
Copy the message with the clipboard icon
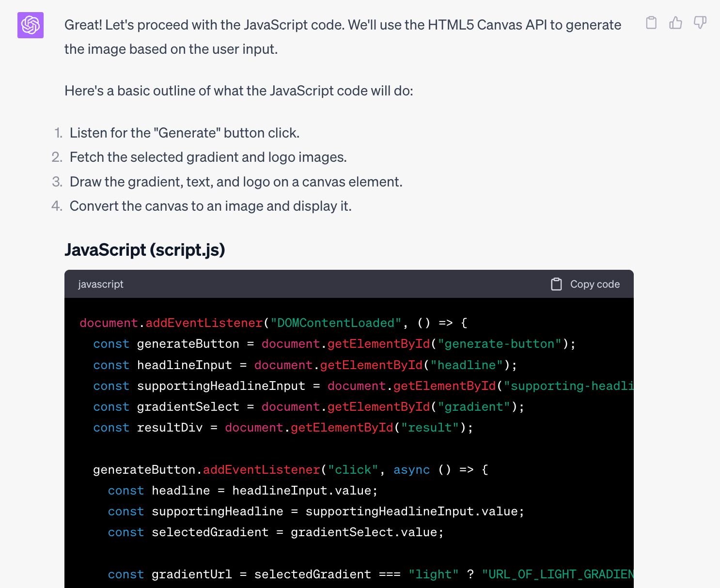(x=651, y=23)
